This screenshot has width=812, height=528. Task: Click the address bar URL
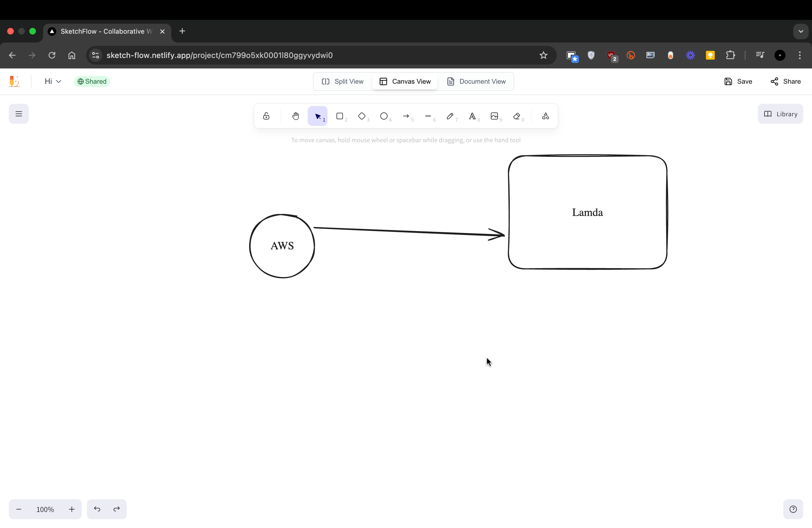[x=219, y=55]
